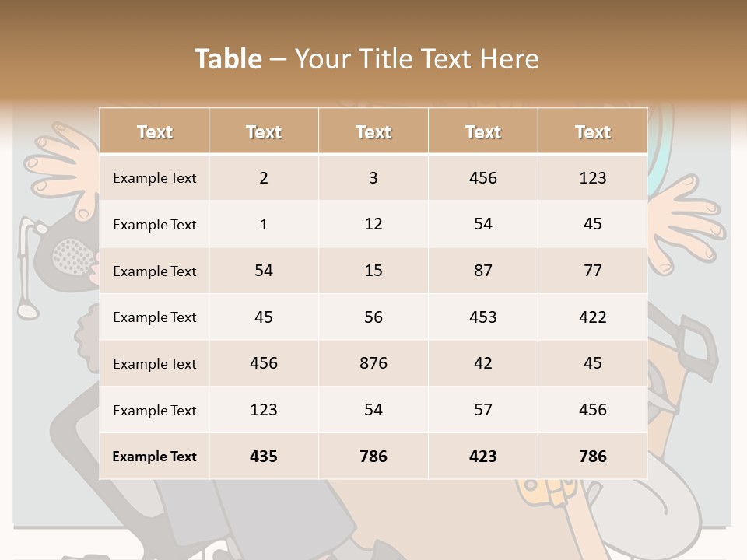Select the cell with value 77
The width and height of the screenshot is (747, 560).
pyautogui.click(x=592, y=271)
